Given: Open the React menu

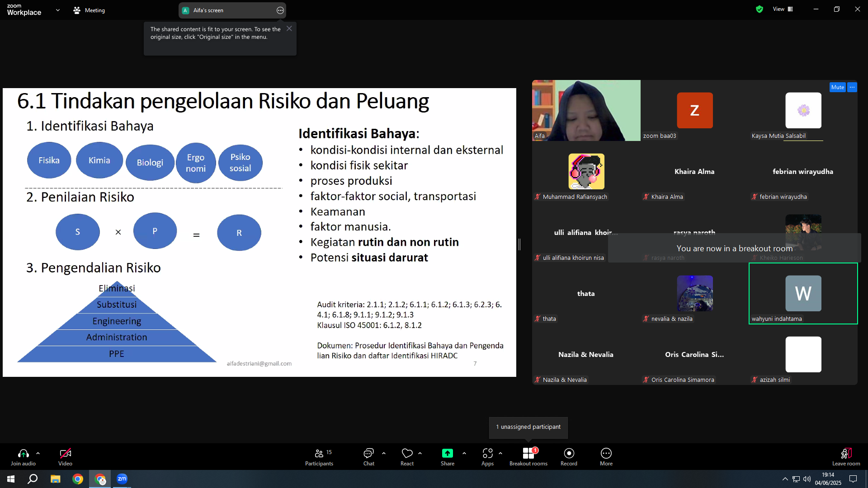Looking at the screenshot, I should pos(407,457).
